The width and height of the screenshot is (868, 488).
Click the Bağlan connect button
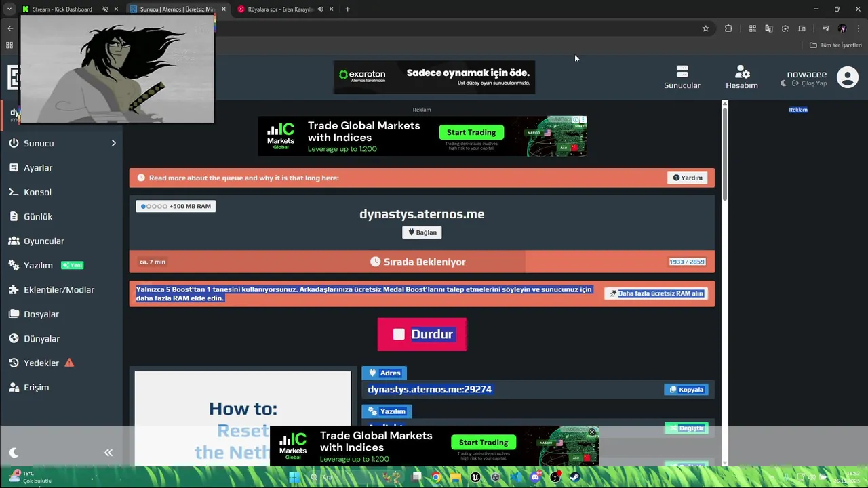tap(422, 232)
